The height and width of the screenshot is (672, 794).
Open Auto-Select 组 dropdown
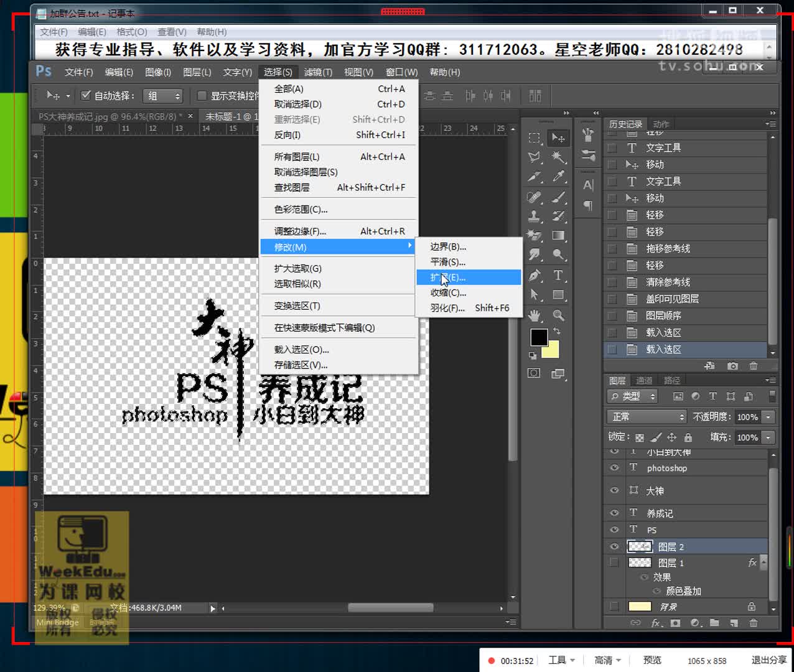coord(163,96)
